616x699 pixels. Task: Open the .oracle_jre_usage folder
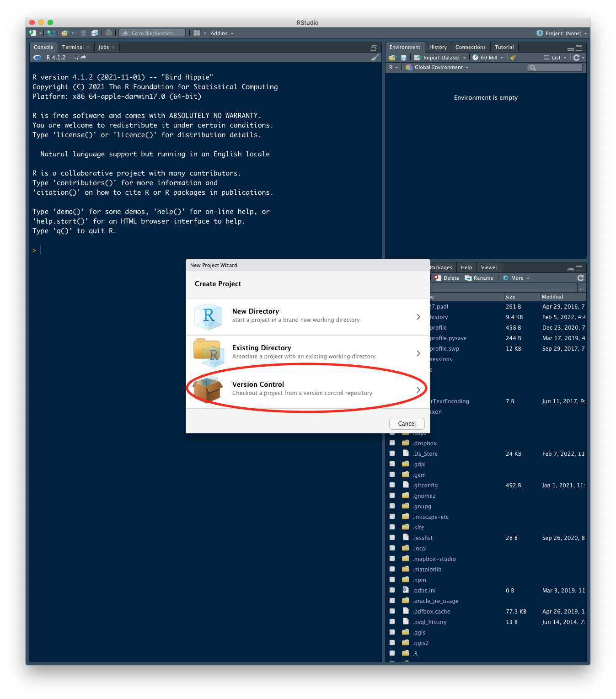pos(435,601)
